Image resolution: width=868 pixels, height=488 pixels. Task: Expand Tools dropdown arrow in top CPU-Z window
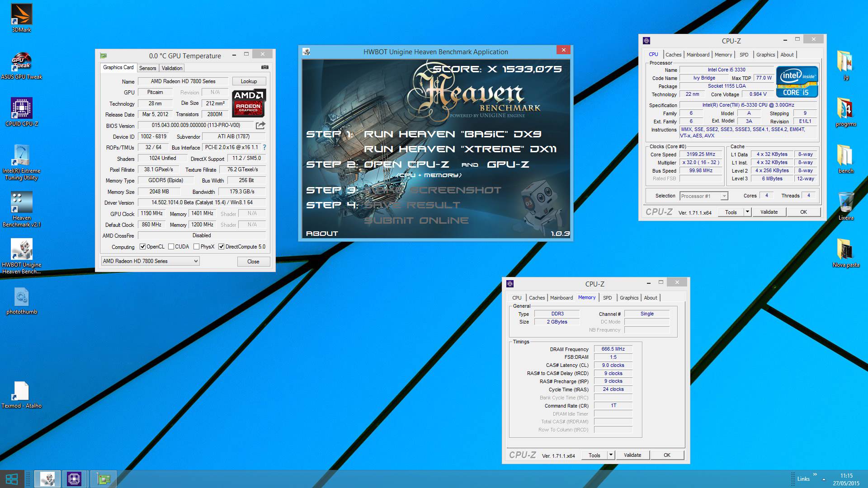pos(747,212)
